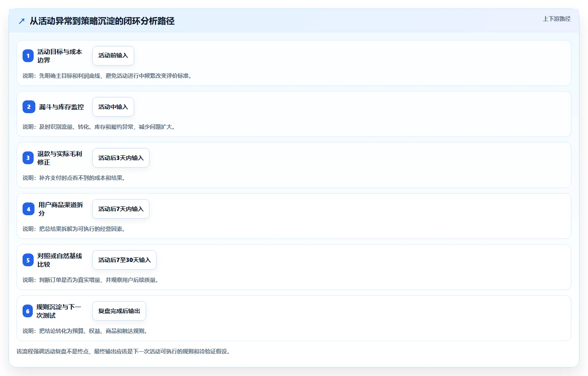Screen dimensions: 588x376
Task: Select the step title 对照或自然基线比较
Action: (60, 260)
